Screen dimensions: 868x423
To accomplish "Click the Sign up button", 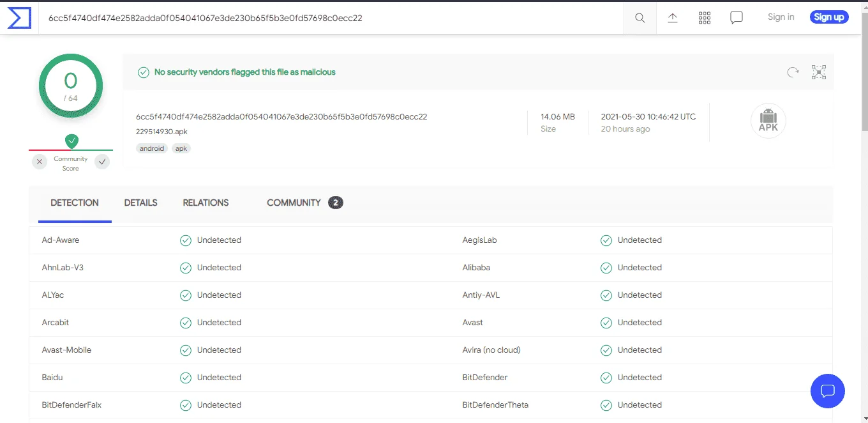I will click(x=829, y=17).
